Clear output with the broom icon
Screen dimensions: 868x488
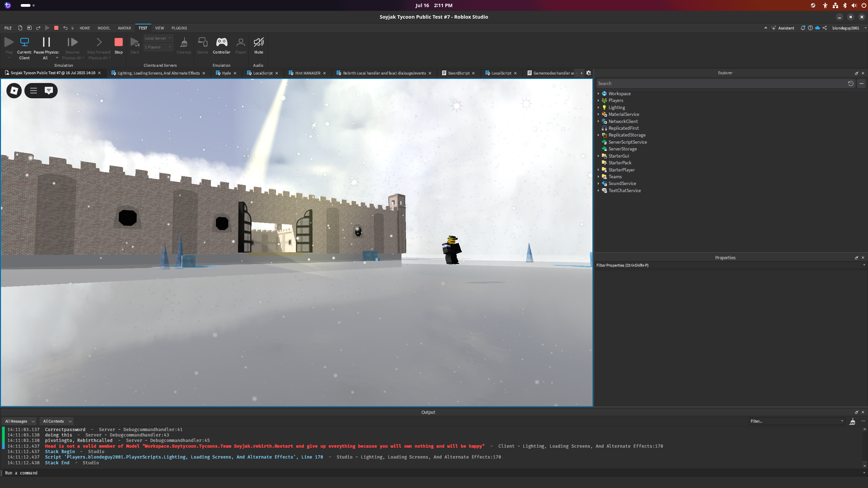click(852, 421)
